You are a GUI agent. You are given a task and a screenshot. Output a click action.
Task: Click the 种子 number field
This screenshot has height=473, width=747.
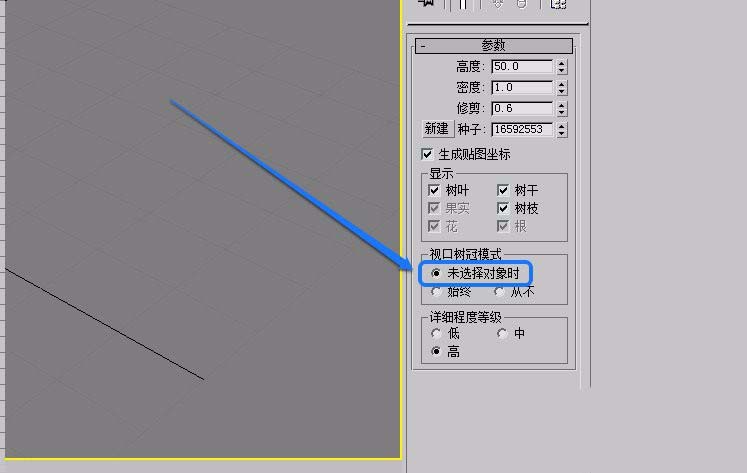tap(522, 130)
